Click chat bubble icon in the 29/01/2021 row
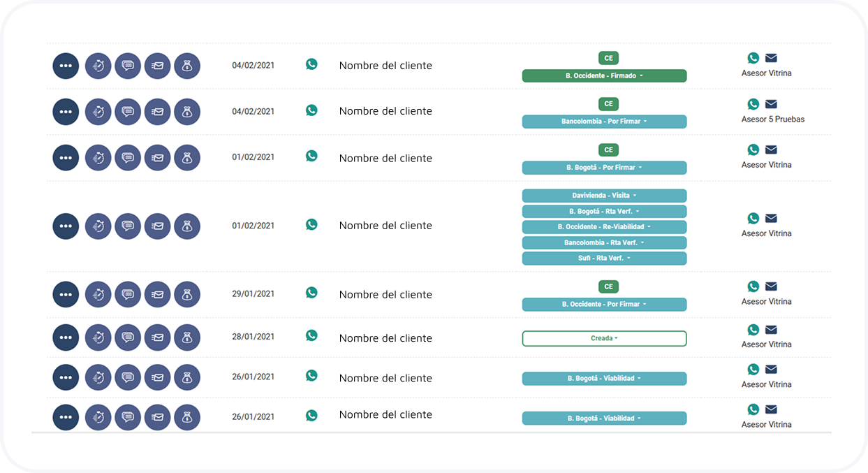The image size is (868, 473). click(x=128, y=295)
